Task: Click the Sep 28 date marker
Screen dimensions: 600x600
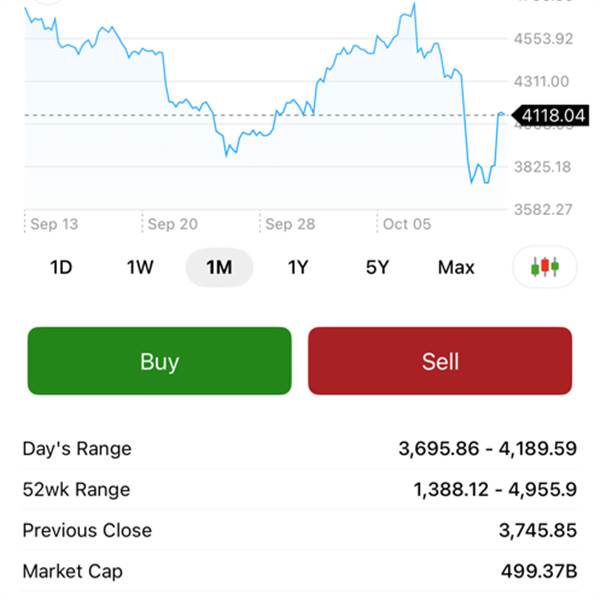Action: 290,224
